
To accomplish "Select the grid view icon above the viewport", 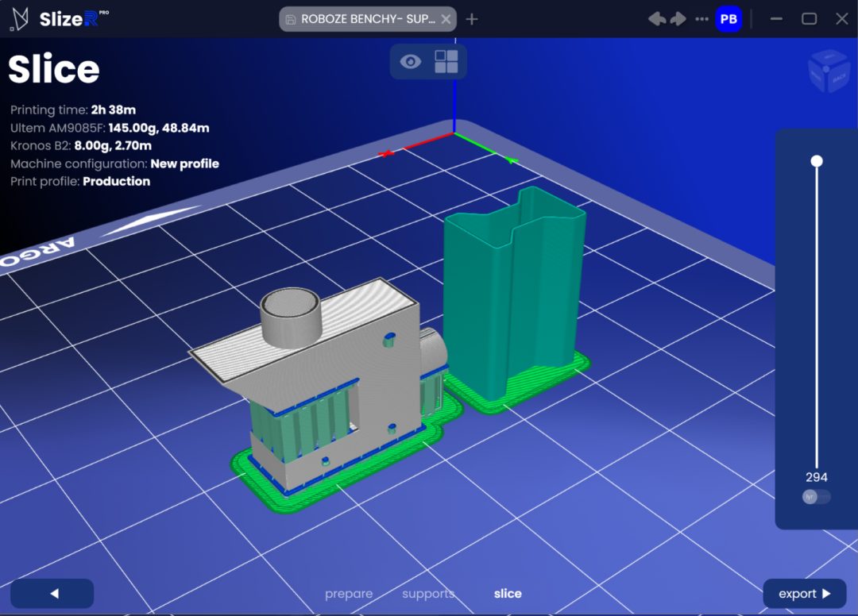I will pos(447,61).
